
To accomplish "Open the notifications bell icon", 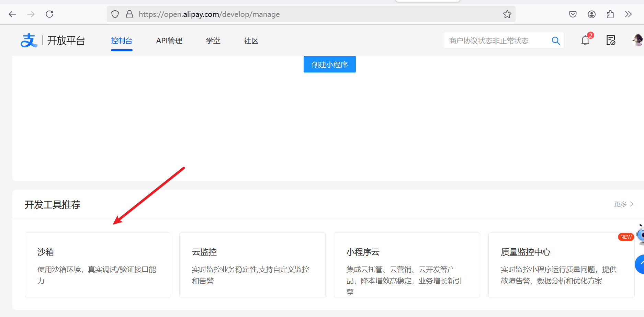I will [x=585, y=41].
